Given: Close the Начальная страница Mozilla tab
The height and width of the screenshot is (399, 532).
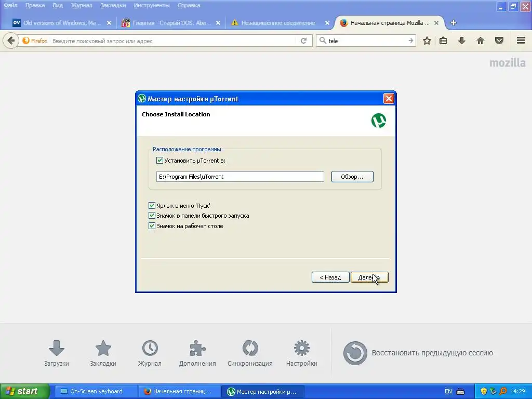Looking at the screenshot, I should point(436,23).
